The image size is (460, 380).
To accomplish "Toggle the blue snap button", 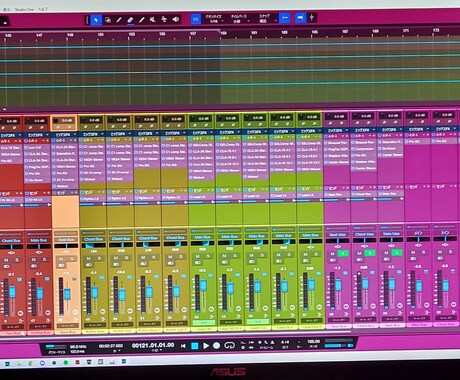I will (x=285, y=18).
